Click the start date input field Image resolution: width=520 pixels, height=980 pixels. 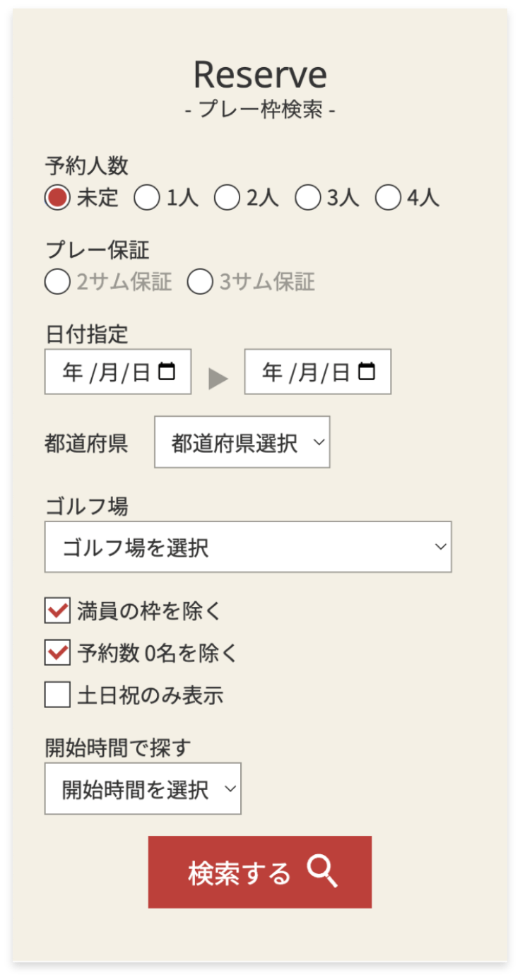106,372
